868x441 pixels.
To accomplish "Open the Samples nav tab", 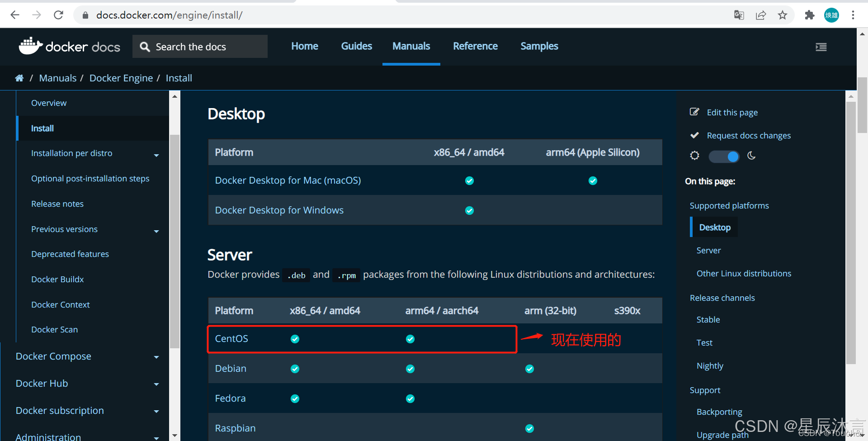I will pyautogui.click(x=539, y=46).
